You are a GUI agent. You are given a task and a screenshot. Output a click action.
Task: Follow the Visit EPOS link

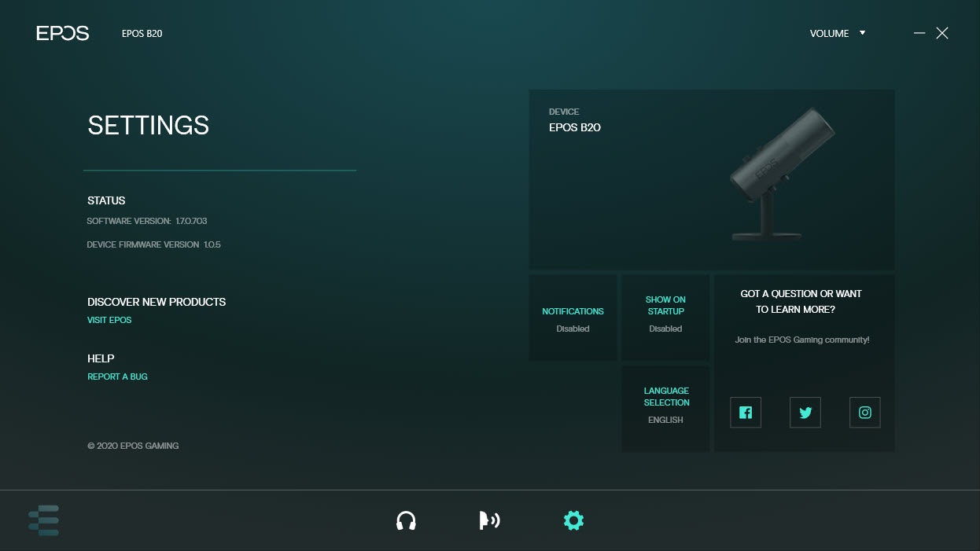(x=109, y=320)
